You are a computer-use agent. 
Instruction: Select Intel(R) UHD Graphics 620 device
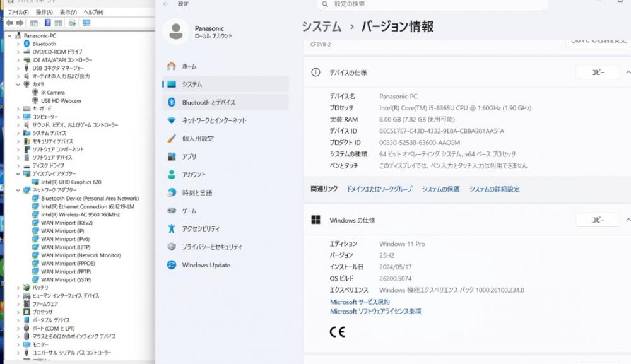pyautogui.click(x=71, y=182)
